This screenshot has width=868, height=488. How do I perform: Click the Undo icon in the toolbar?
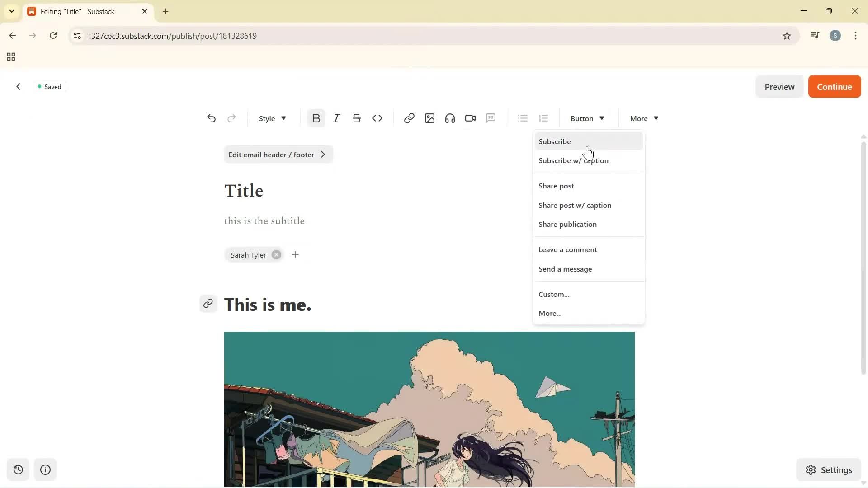pyautogui.click(x=211, y=118)
